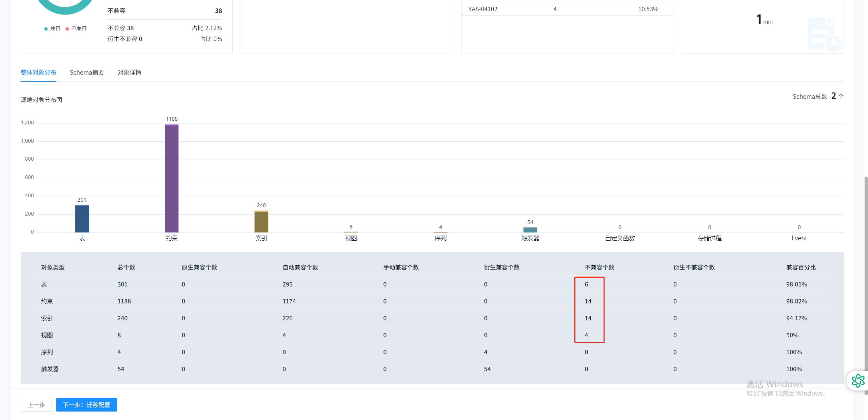Click the blue 表 bar in chart
The width and height of the screenshot is (868, 420).
click(x=82, y=219)
